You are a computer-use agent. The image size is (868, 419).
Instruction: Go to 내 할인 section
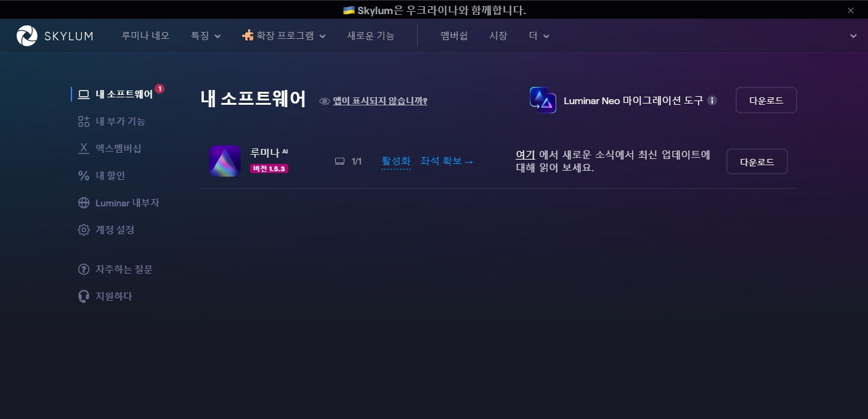coord(110,176)
